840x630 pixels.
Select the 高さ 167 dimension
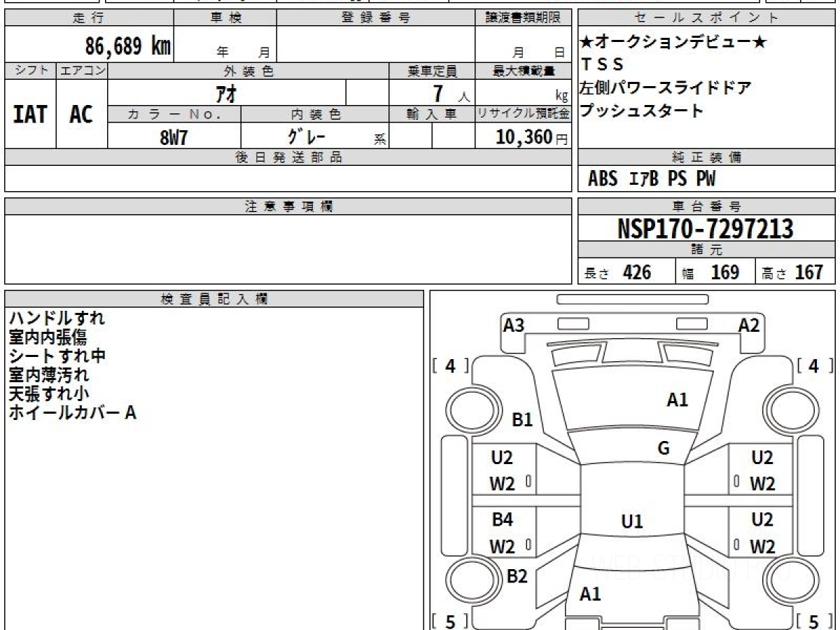point(792,272)
